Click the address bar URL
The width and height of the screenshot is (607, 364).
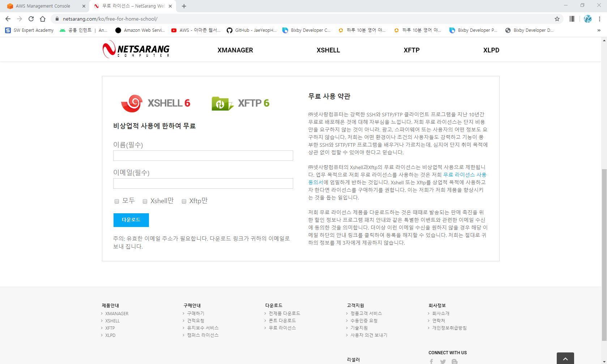pyautogui.click(x=110, y=19)
